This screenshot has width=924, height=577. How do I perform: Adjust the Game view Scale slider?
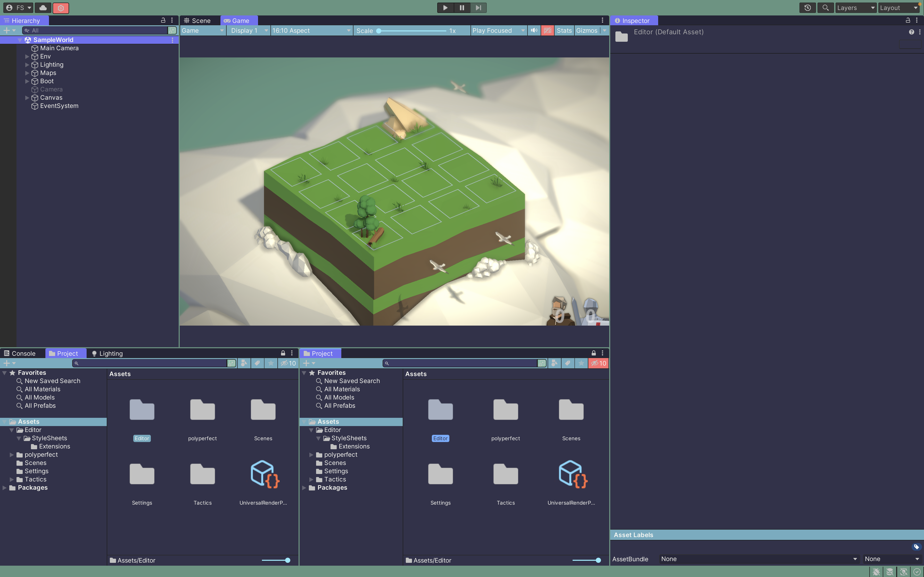412,31
